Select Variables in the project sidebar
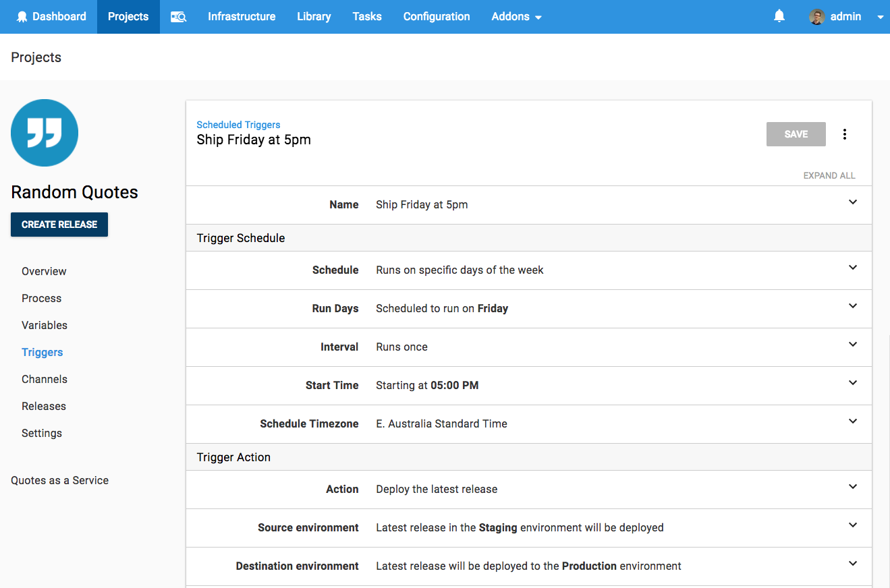Image resolution: width=890 pixels, height=588 pixels. [x=44, y=325]
